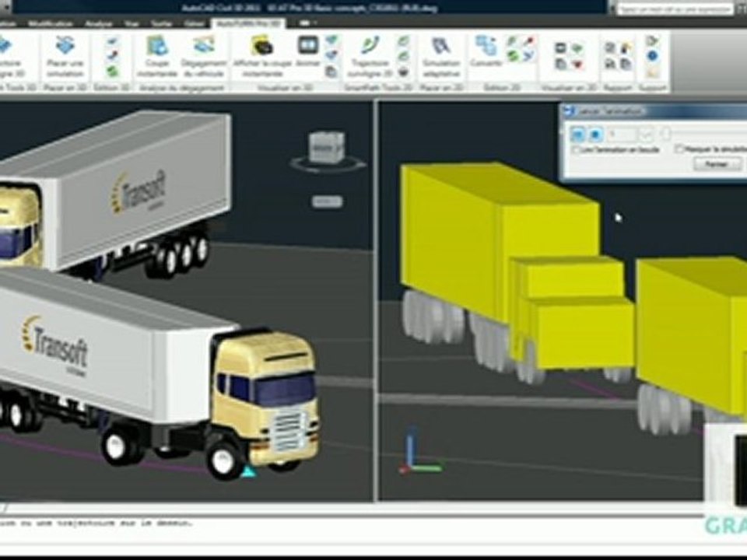This screenshot has width=747, height=560.
Task: Click the Placer une simulation tool
Action: 65,56
